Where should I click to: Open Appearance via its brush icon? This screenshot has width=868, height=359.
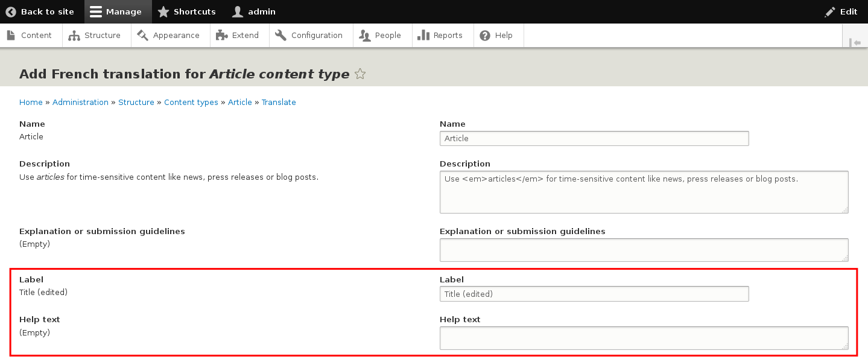click(143, 35)
